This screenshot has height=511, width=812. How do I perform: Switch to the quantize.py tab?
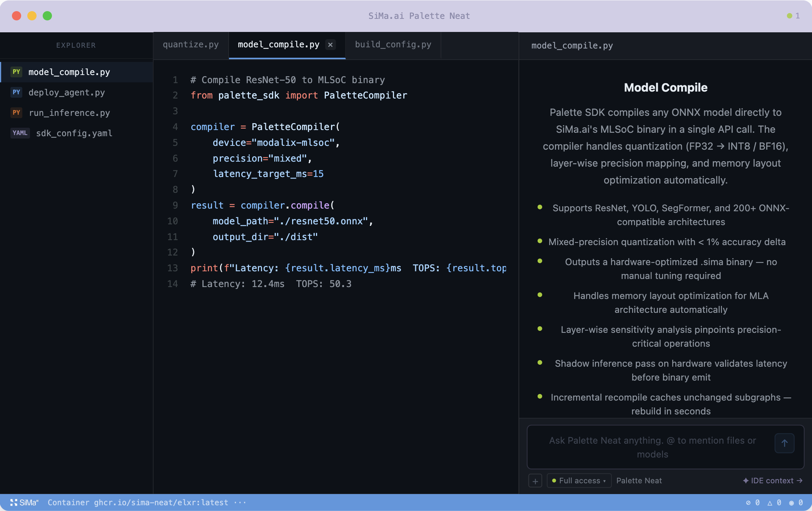tap(191, 45)
